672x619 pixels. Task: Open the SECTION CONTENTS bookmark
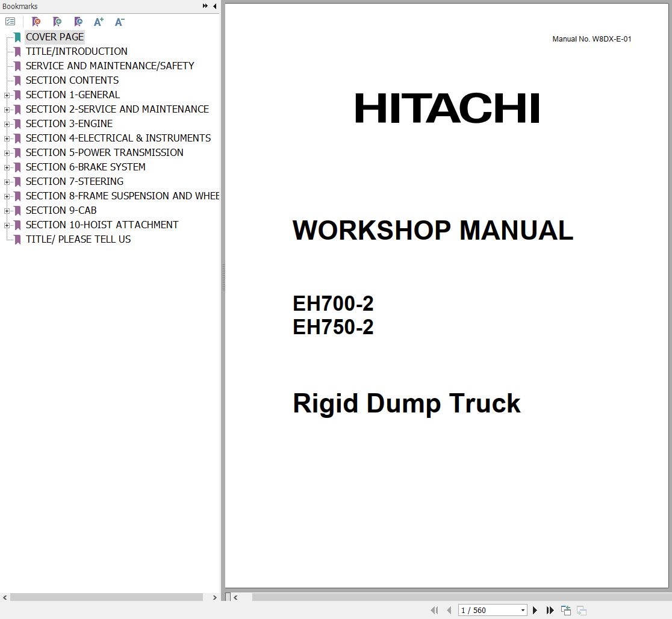(72, 80)
